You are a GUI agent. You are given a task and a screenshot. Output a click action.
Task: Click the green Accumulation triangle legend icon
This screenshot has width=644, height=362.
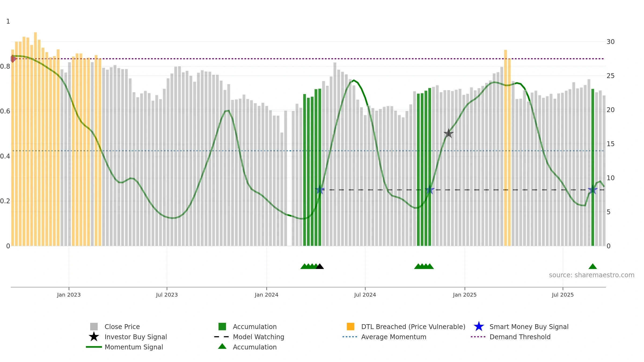(x=222, y=346)
